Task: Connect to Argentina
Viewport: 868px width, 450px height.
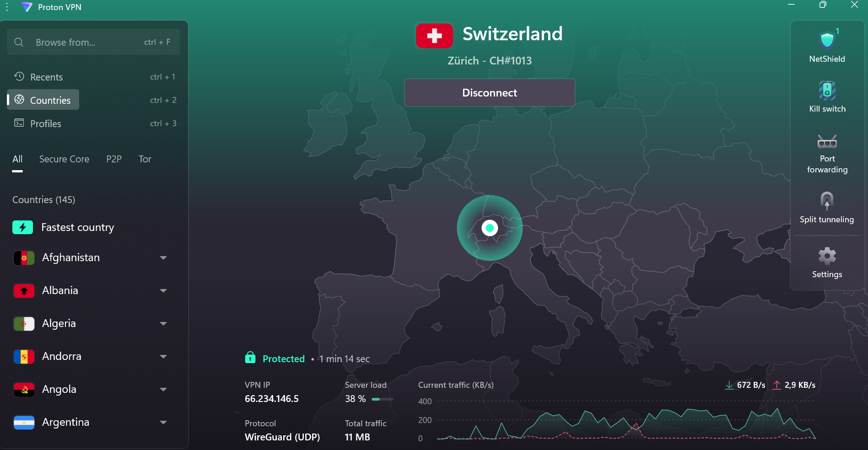Action: 65,422
